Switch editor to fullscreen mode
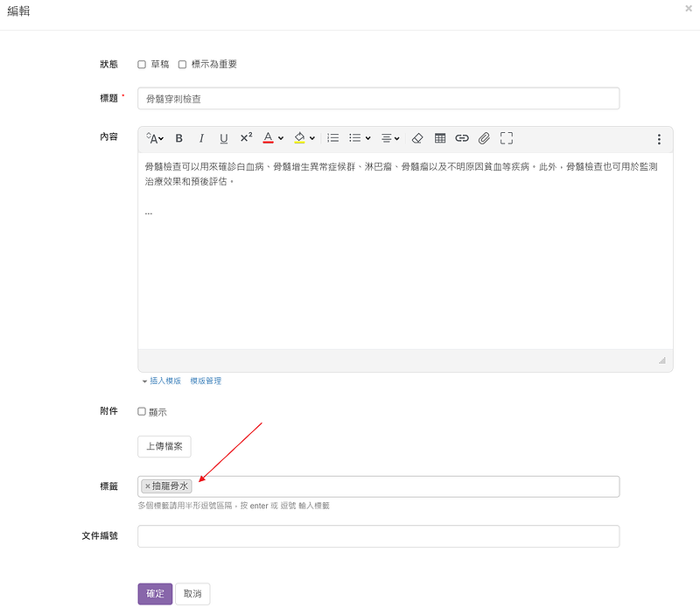Image resolution: width=700 pixels, height=608 pixels. tap(507, 138)
